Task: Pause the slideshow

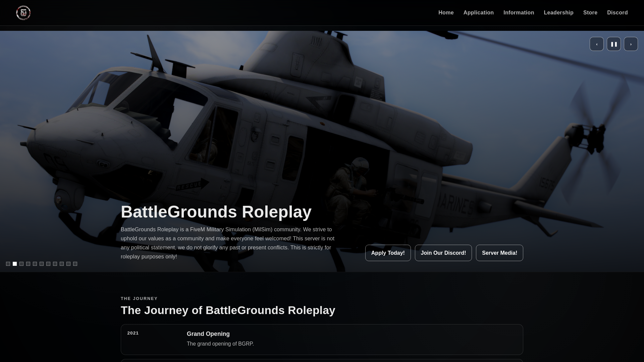Action: click(614, 44)
